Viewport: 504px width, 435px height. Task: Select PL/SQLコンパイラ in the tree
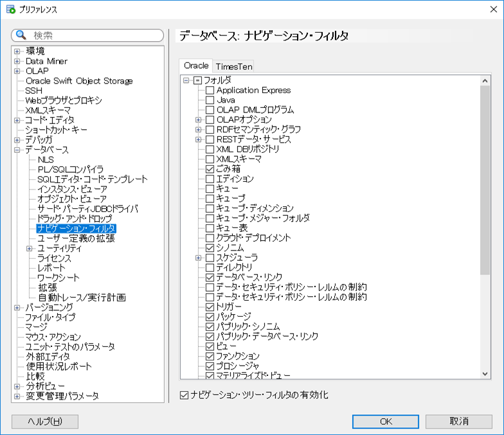tap(71, 170)
